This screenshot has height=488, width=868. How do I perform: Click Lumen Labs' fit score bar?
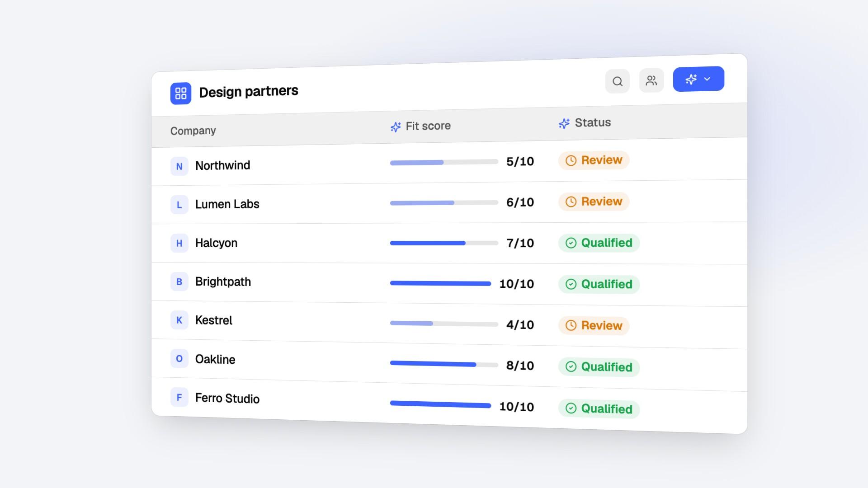point(444,203)
